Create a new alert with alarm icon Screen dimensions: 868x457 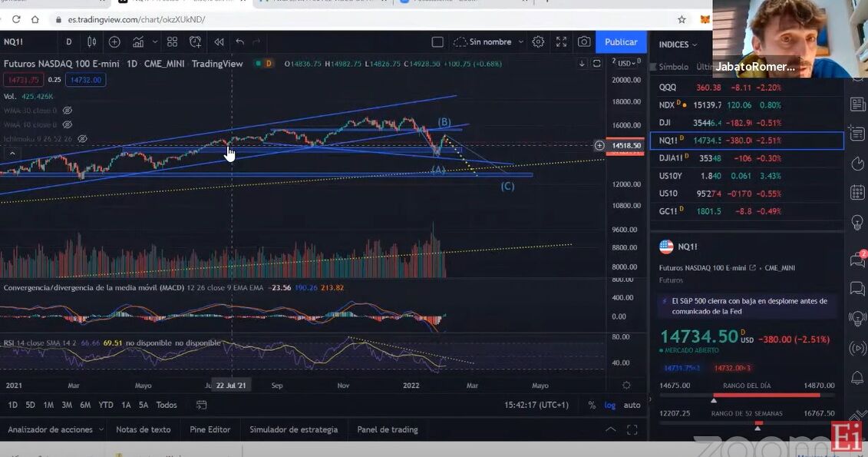[195, 42]
